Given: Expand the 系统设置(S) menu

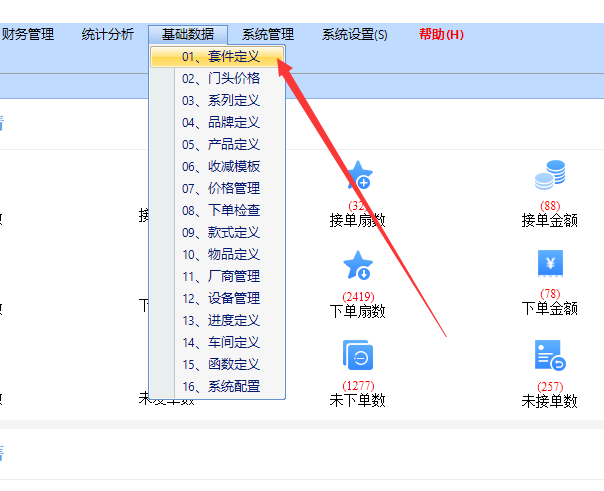Looking at the screenshot, I should tap(355, 35).
